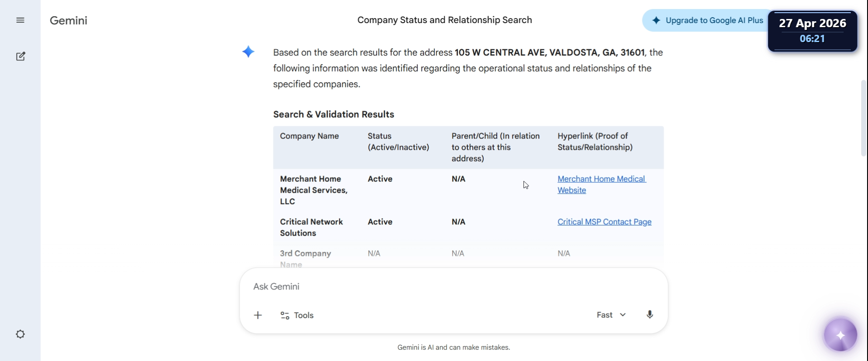Open the purple floating sparkle assistant
This screenshot has height=361, width=868.
840,335
